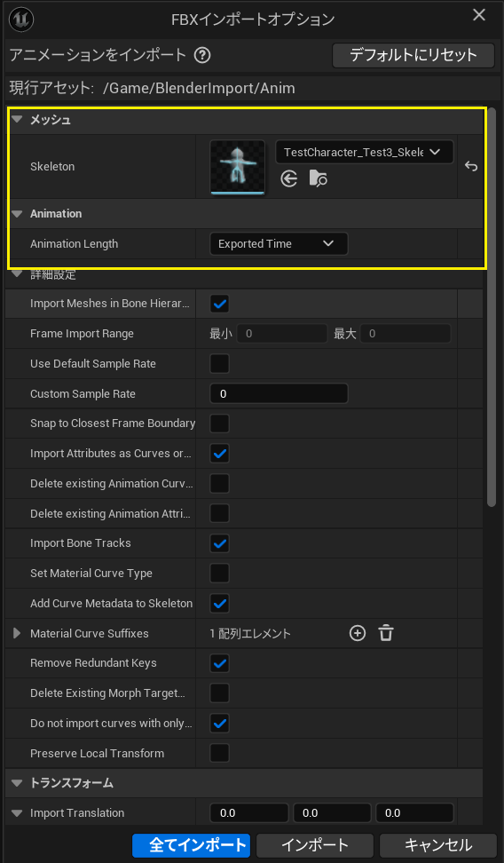Screen dimensions: 504x863
Task: Enable Delete existing Animation Attributes checkbox
Action: 220,513
